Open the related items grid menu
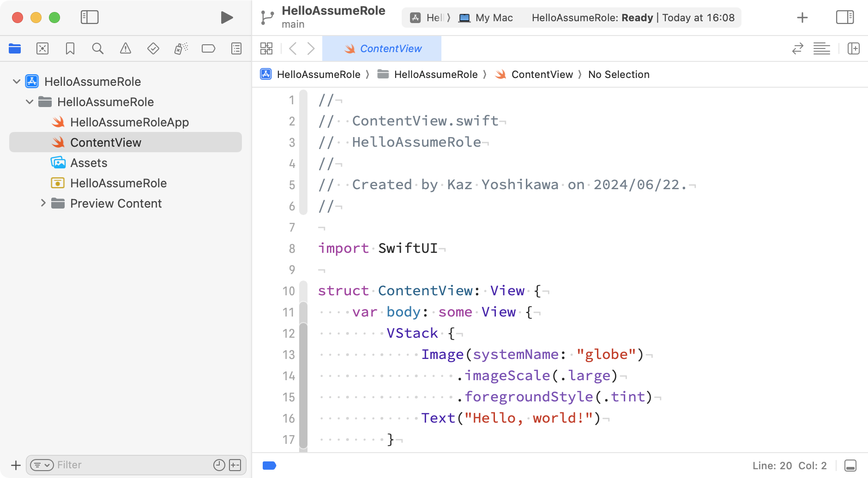Screen dimensions: 868x478 (x=266, y=48)
